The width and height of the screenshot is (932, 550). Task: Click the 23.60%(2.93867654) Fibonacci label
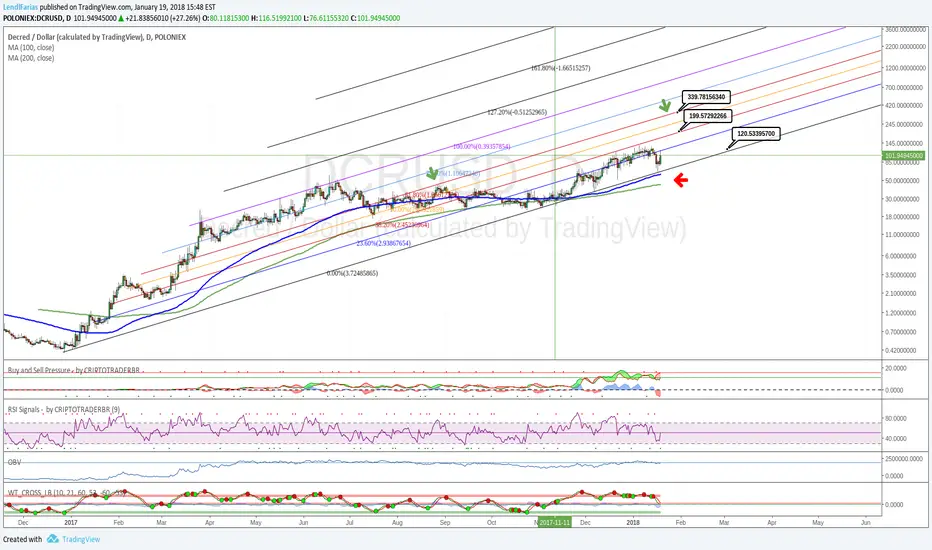point(383,244)
